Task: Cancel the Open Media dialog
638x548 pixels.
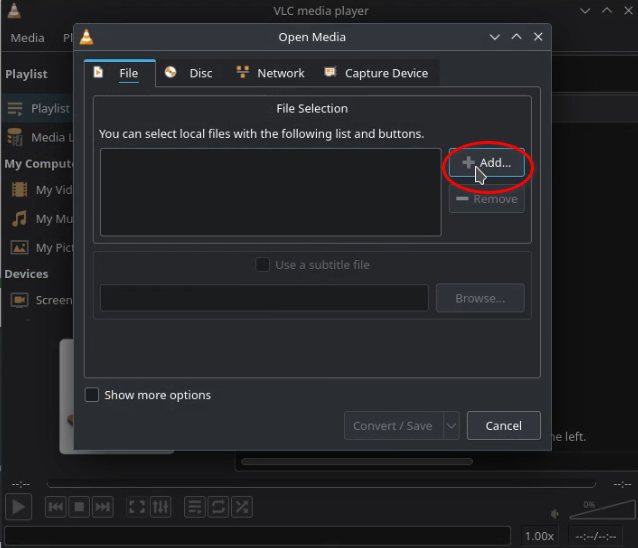Action: [503, 426]
